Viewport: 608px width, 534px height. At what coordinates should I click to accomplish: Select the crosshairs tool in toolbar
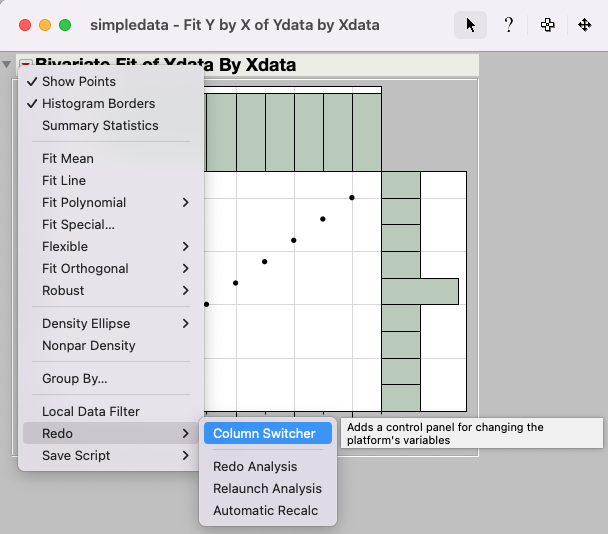[x=547, y=25]
